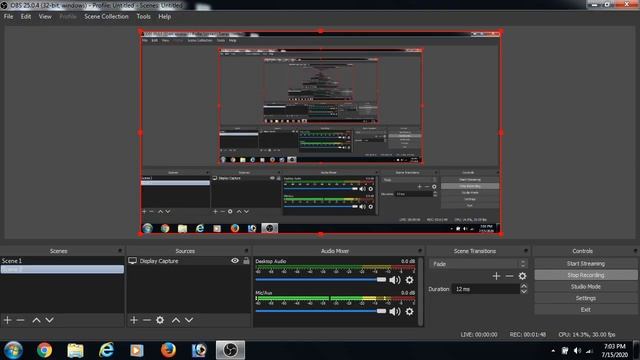The height and width of the screenshot is (360, 640).
Task: Open the Fade transition dropdown
Action: [478, 264]
